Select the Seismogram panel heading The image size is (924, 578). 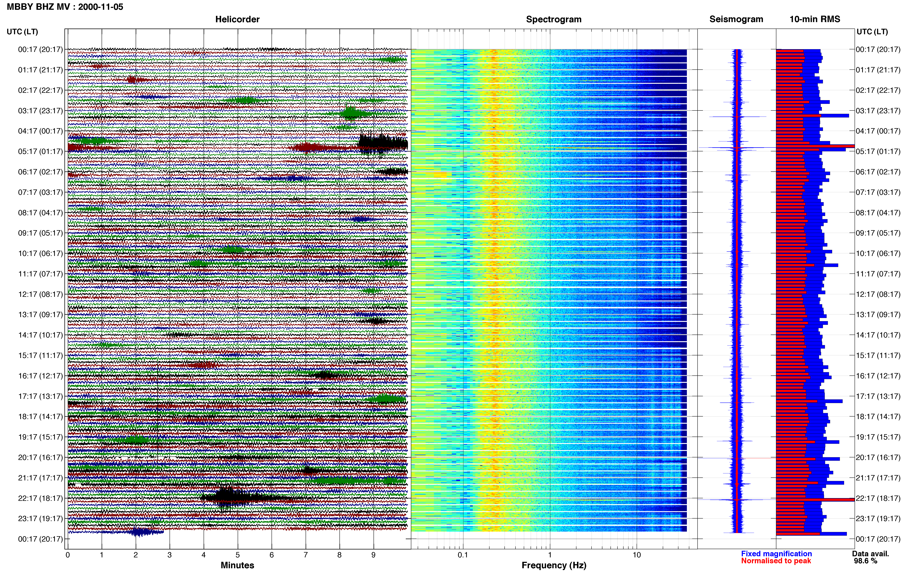(x=736, y=19)
